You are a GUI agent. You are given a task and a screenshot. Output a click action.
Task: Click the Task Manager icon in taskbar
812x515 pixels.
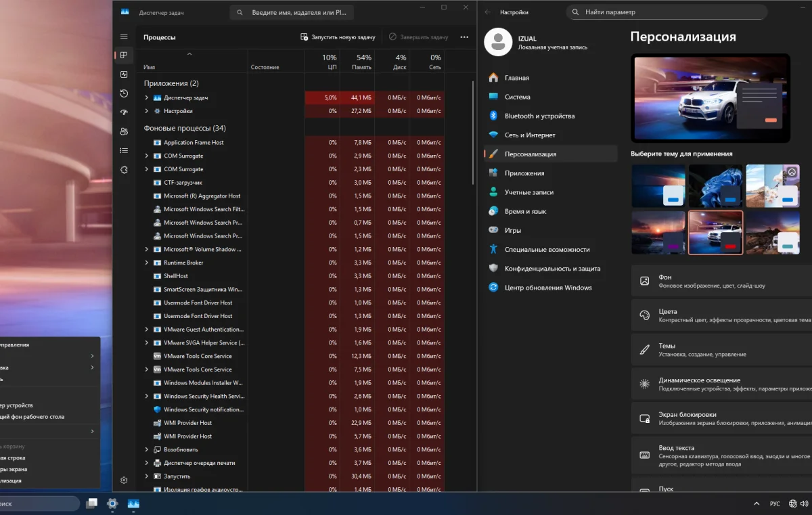133,503
